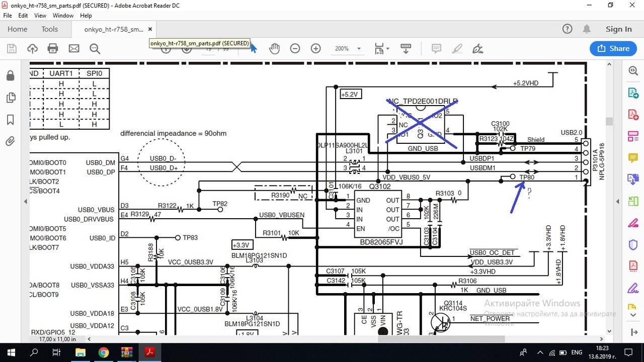Open the Home tab
Viewport: 644px width, 362px height.
pos(17,29)
